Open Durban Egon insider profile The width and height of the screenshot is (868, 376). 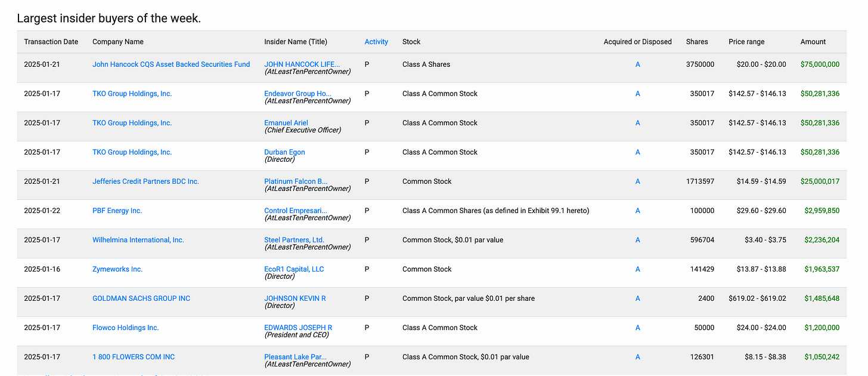284,152
